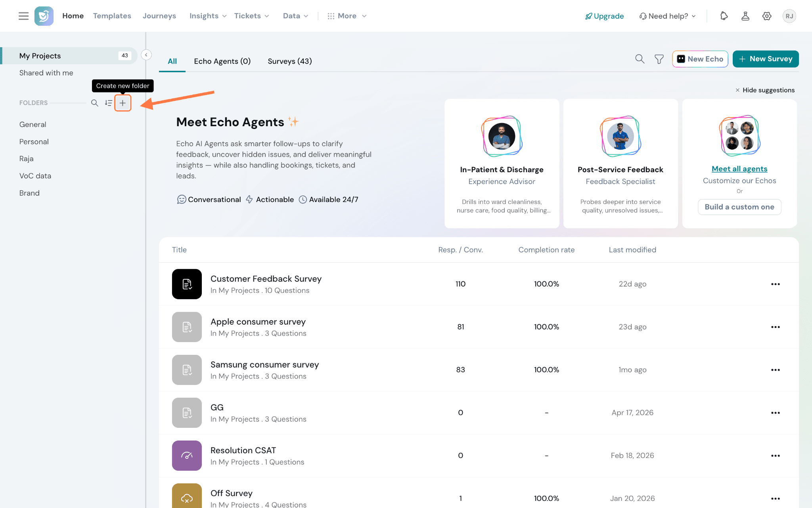This screenshot has height=508, width=812.
Task: Open the VoC data folder
Action: [x=35, y=175]
